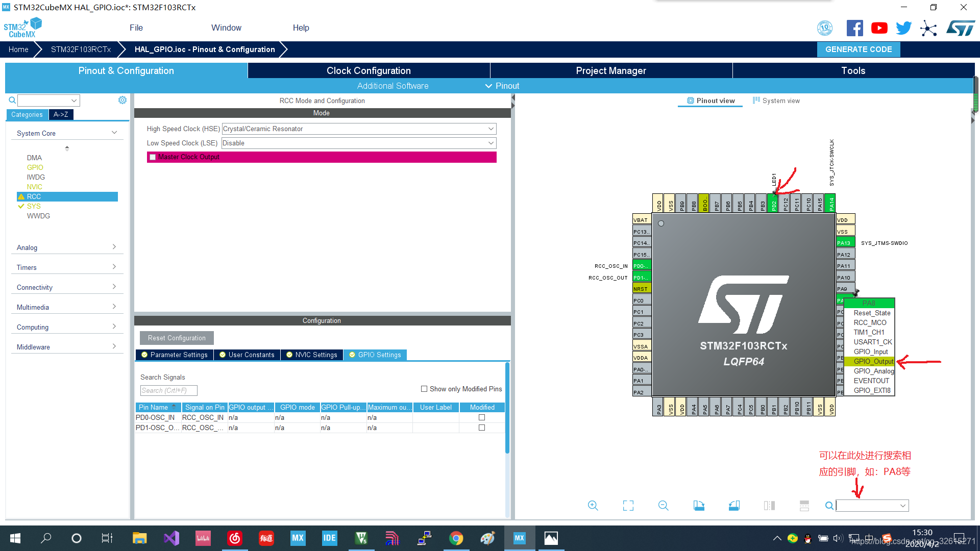Click the pin search magnifier icon
The width and height of the screenshot is (980, 551).
(x=829, y=506)
